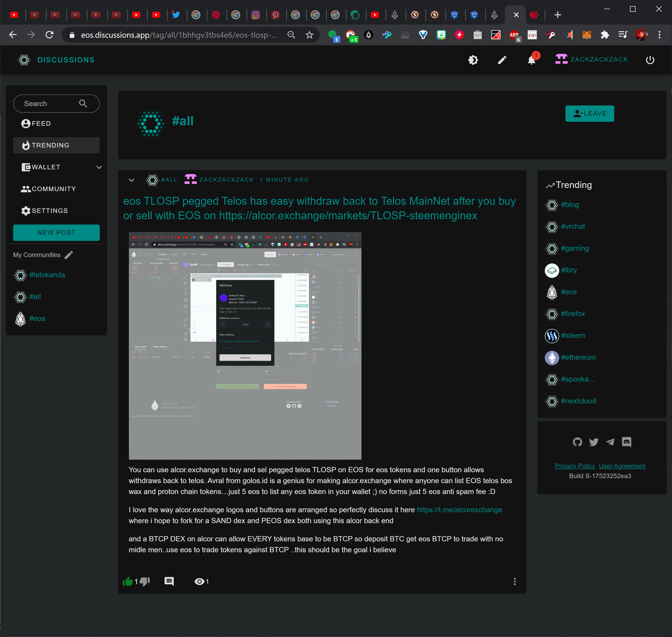Click the post views eye icon
The image size is (672, 637).
pyautogui.click(x=199, y=582)
